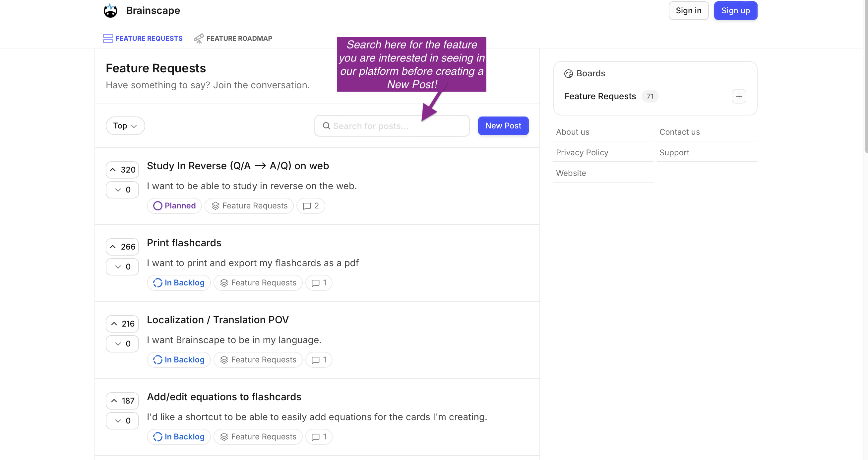Image resolution: width=868 pixels, height=460 pixels.
Task: Click 'I want to print and export' description
Action: coord(253,263)
